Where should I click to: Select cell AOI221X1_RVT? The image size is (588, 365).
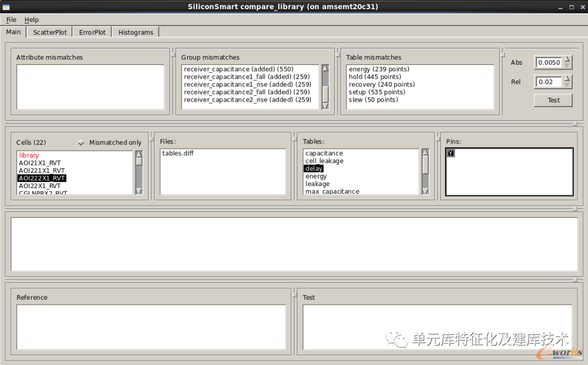(x=41, y=171)
